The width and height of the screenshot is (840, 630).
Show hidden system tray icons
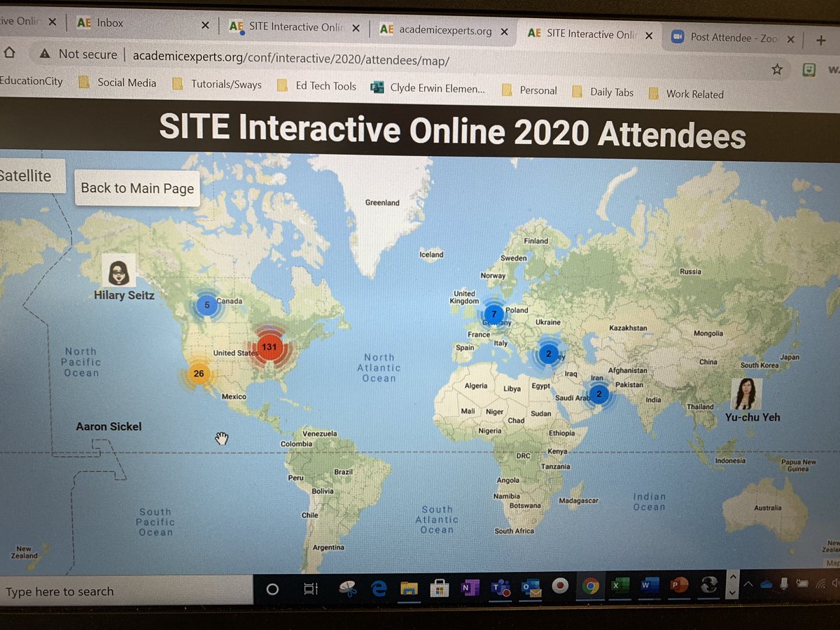(748, 584)
